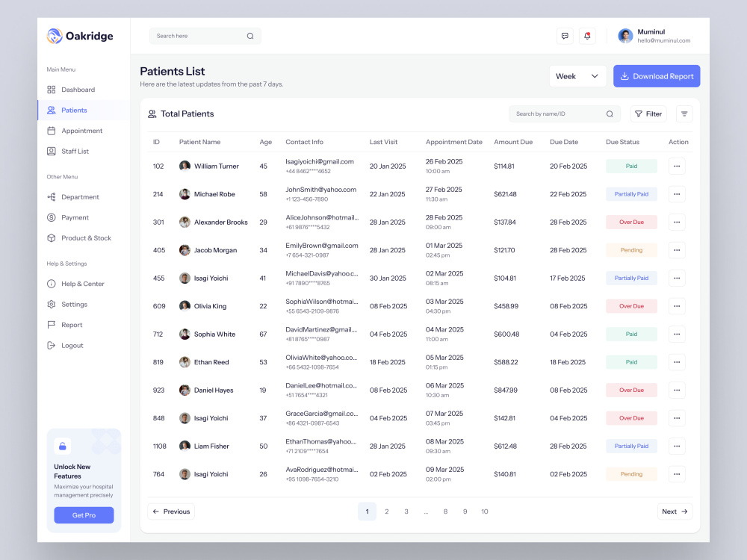
Task: Click the magnifier in top search bar
Action: [250, 36]
